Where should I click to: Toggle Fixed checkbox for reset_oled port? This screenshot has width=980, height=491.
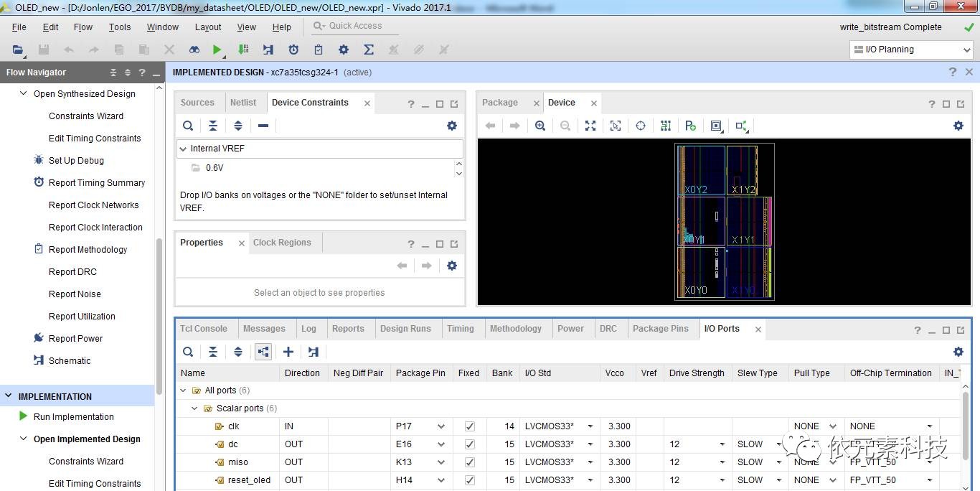point(469,480)
